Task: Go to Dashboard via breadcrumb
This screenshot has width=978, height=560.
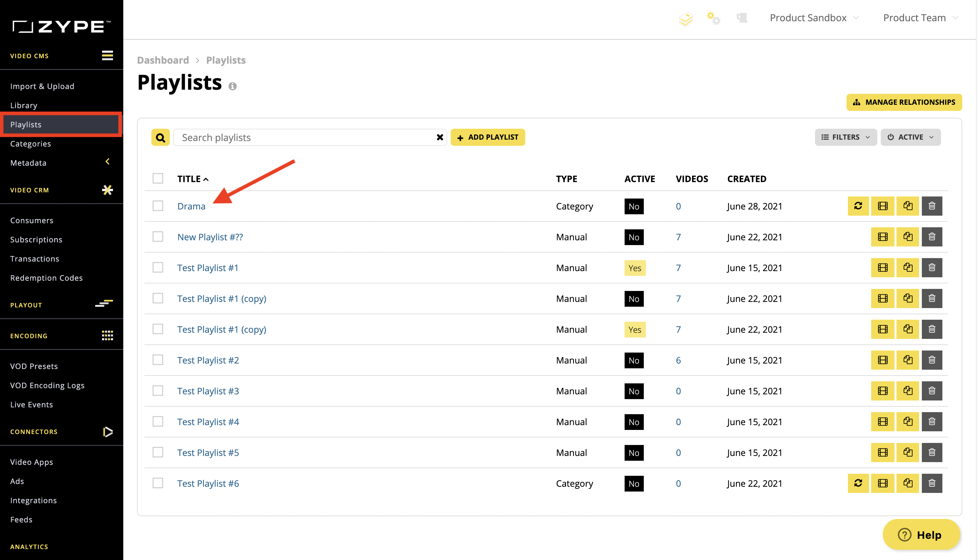Action: click(x=163, y=60)
